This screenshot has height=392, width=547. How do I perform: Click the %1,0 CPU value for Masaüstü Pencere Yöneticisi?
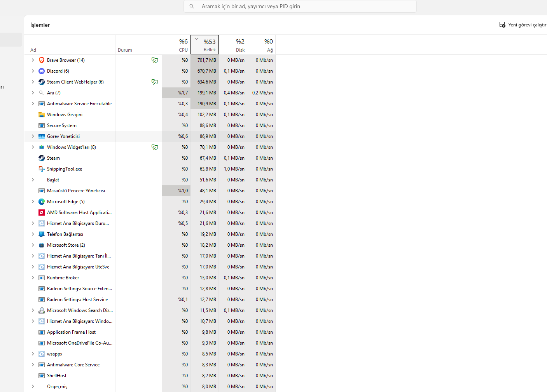[183, 191]
